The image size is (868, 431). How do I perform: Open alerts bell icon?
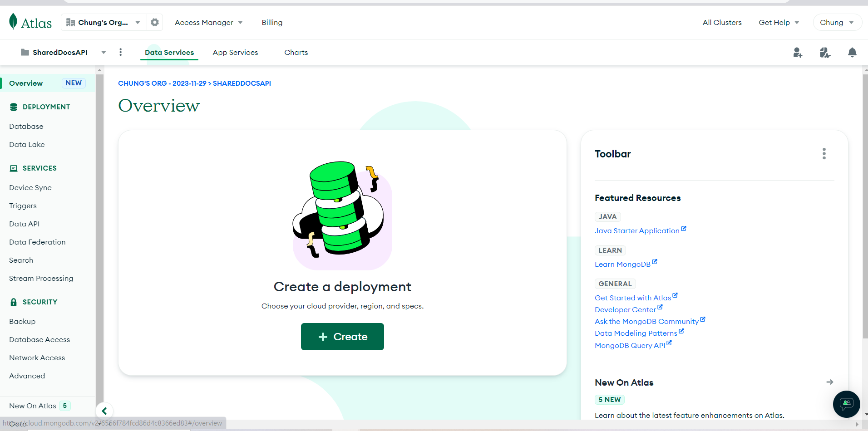tap(852, 53)
